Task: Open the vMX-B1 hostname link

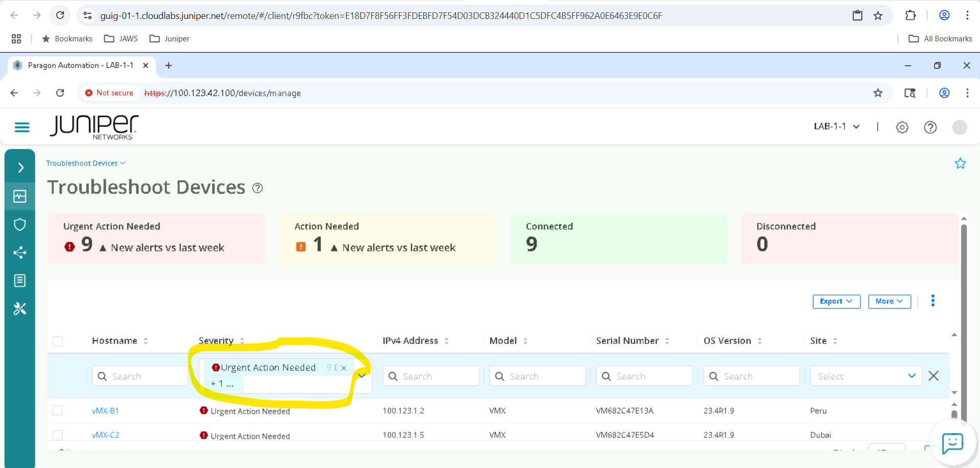Action: pyautogui.click(x=105, y=411)
